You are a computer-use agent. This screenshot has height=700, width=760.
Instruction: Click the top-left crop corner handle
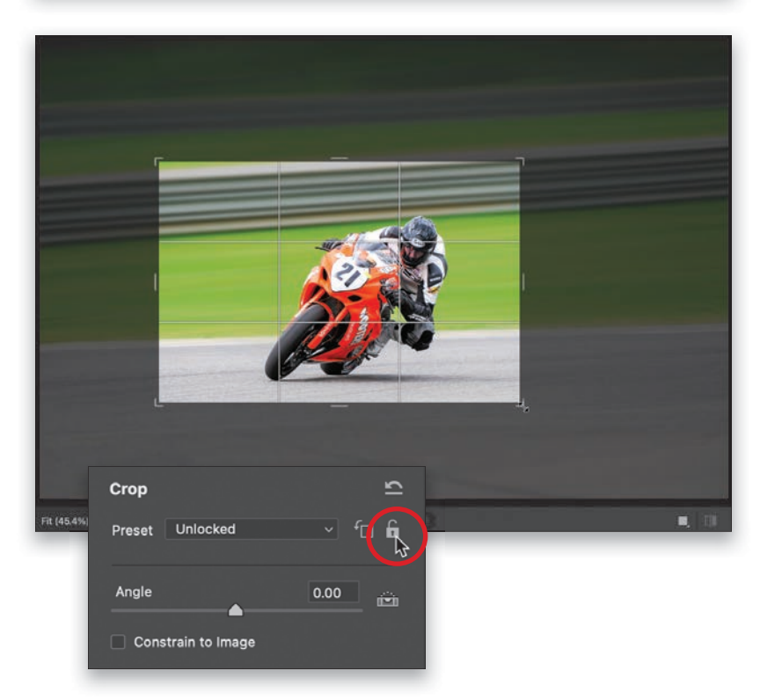[158, 161]
